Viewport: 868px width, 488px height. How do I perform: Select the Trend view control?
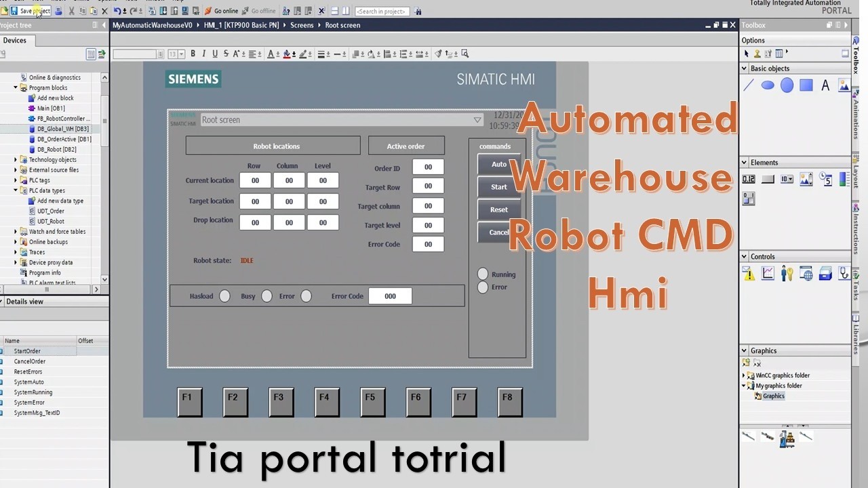(x=768, y=273)
